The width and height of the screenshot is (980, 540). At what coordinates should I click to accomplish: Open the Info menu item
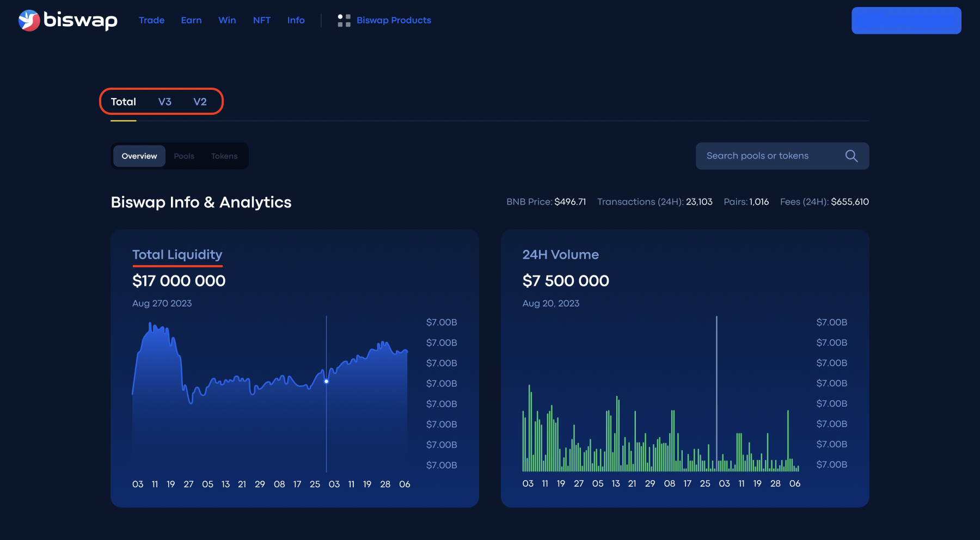pos(296,20)
